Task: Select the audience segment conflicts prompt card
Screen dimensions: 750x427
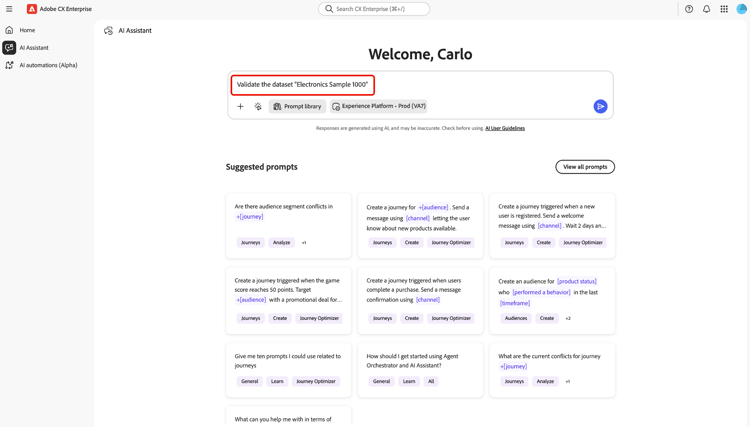Action: coord(288,226)
